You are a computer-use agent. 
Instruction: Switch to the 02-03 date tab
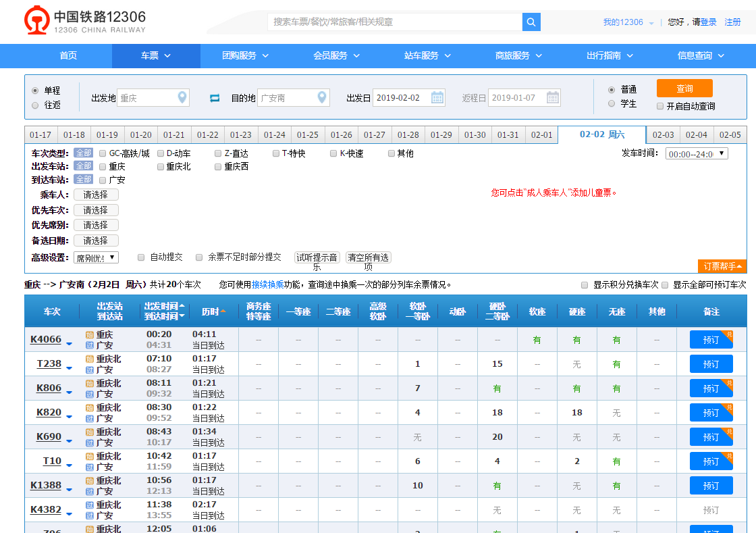663,134
